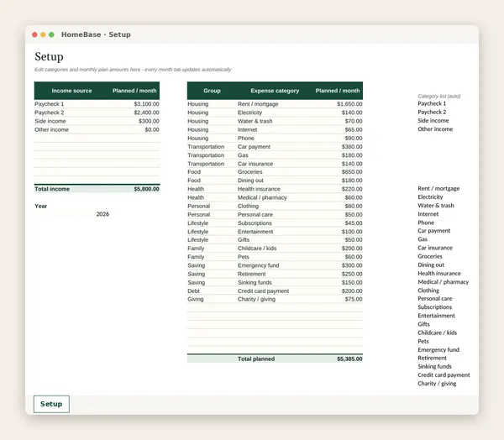Select the Medical / pharmacy amount $60.00
This screenshot has height=440, width=504.
coord(354,197)
